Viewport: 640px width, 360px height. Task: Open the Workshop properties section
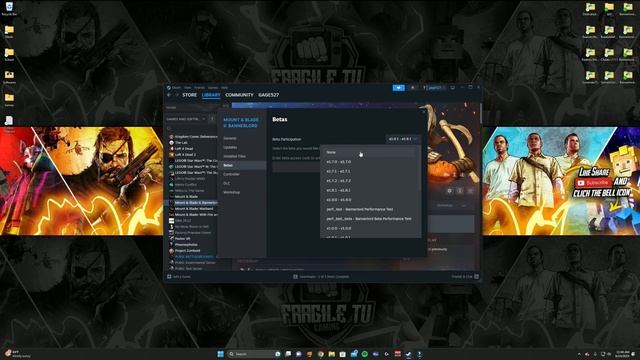coord(231,192)
